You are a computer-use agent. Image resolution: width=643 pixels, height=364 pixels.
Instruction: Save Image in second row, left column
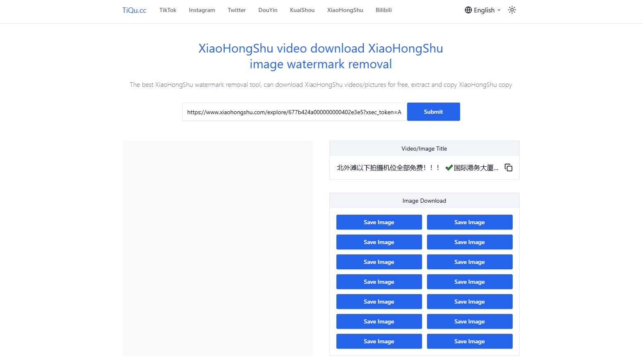click(379, 242)
